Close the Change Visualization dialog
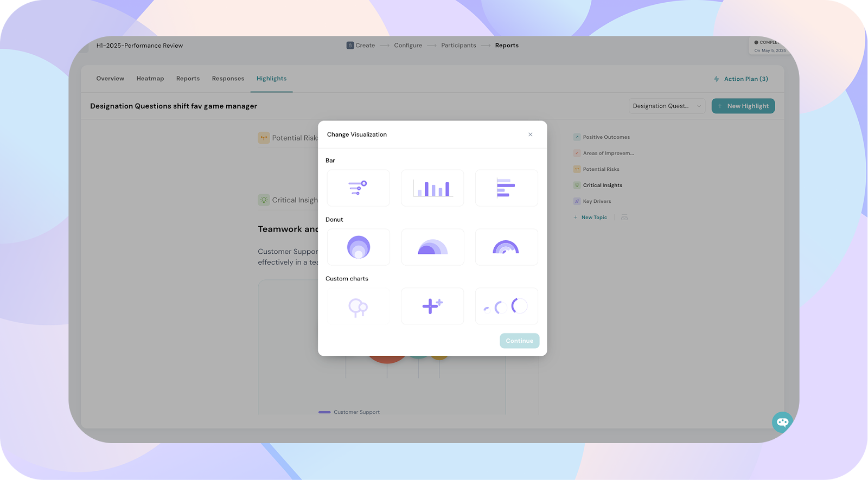The width and height of the screenshot is (868, 480). coord(531,135)
